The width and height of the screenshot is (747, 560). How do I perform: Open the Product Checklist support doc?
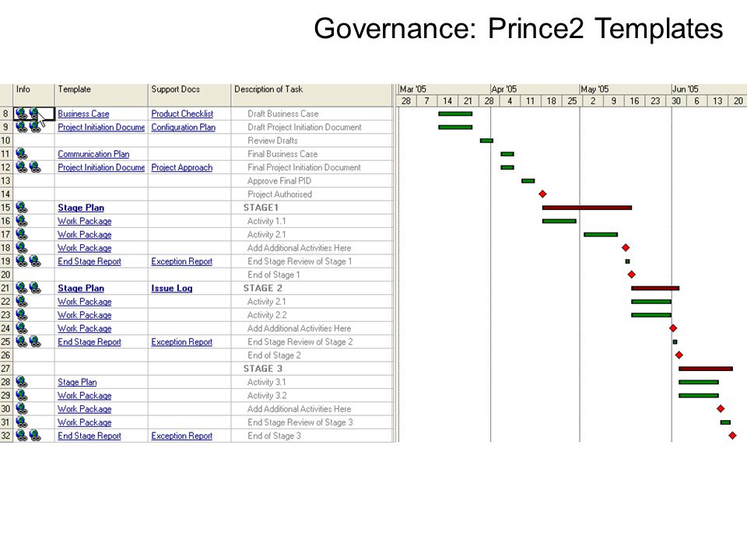pos(182,114)
